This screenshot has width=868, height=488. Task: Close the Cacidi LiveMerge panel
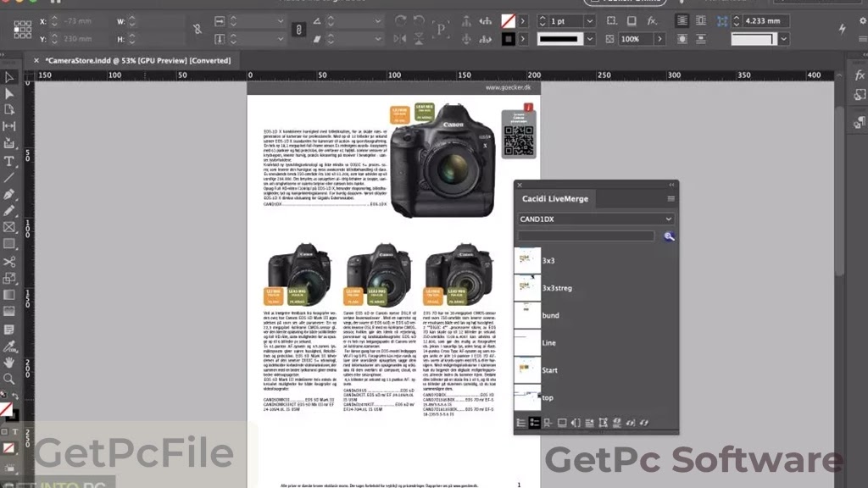[520, 185]
